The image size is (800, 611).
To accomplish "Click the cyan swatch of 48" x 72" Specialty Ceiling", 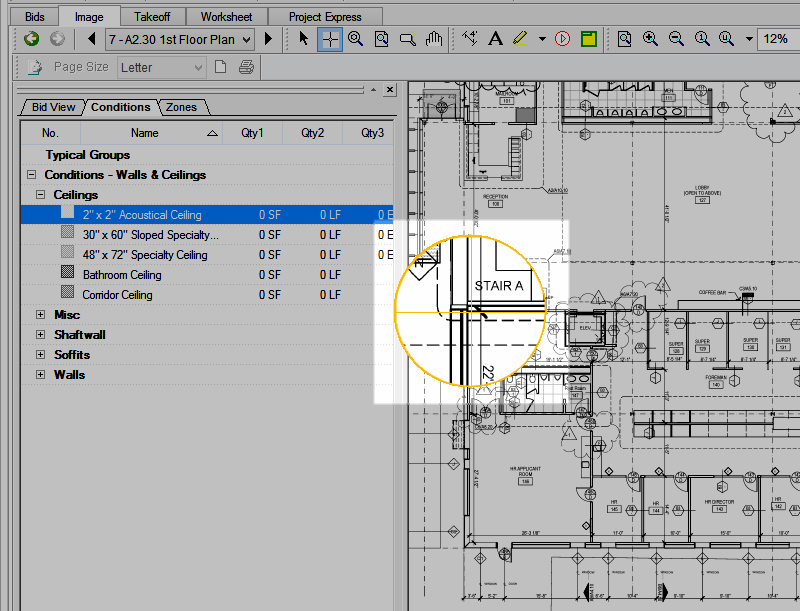I will click(67, 251).
